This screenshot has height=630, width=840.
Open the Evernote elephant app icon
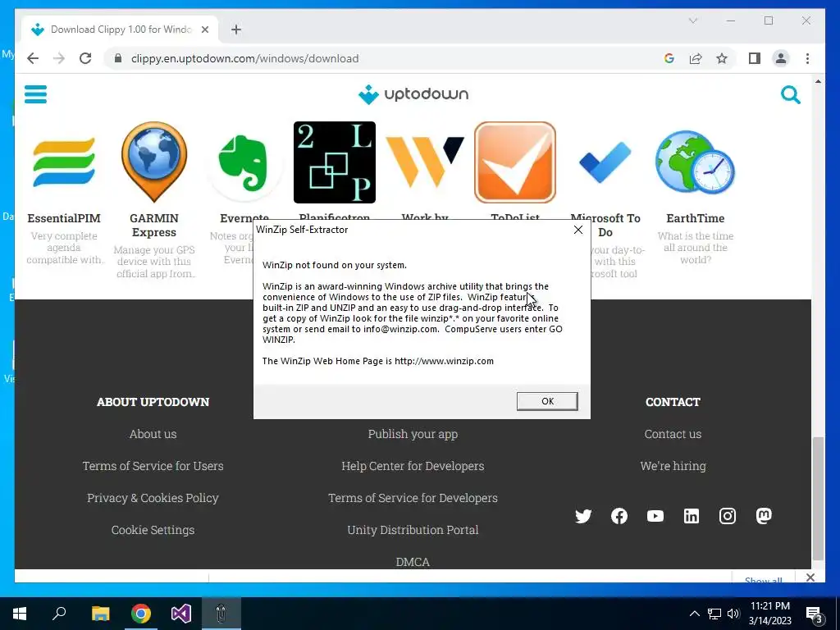pyautogui.click(x=244, y=162)
